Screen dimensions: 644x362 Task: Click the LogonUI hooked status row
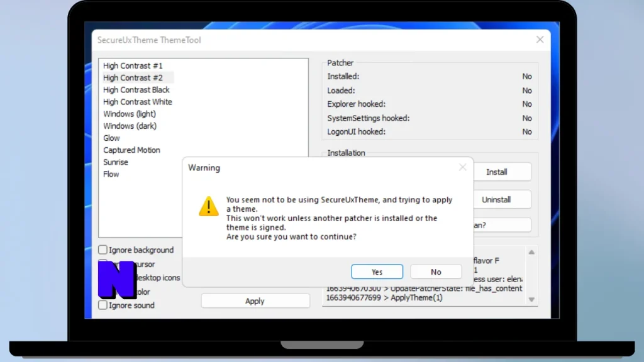[430, 132]
